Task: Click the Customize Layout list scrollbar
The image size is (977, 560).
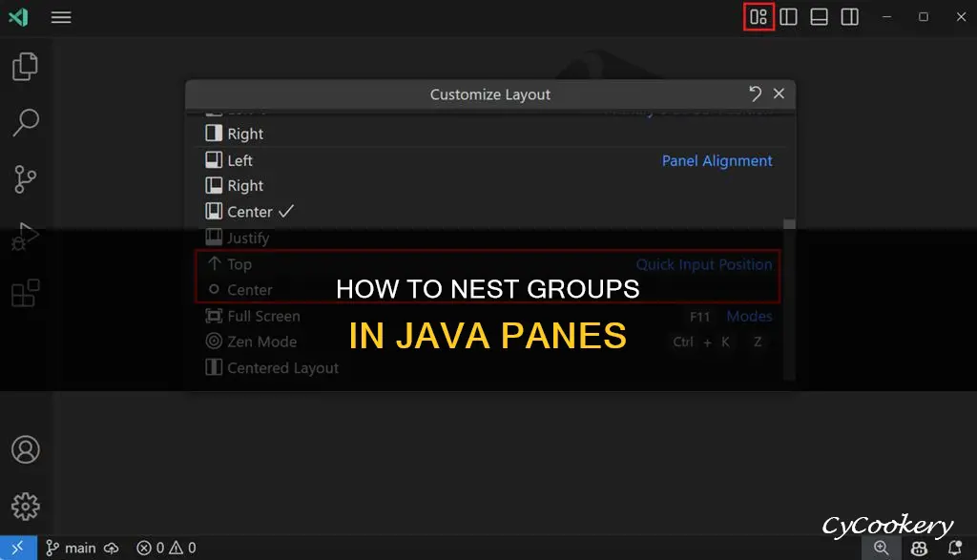Action: click(x=789, y=223)
